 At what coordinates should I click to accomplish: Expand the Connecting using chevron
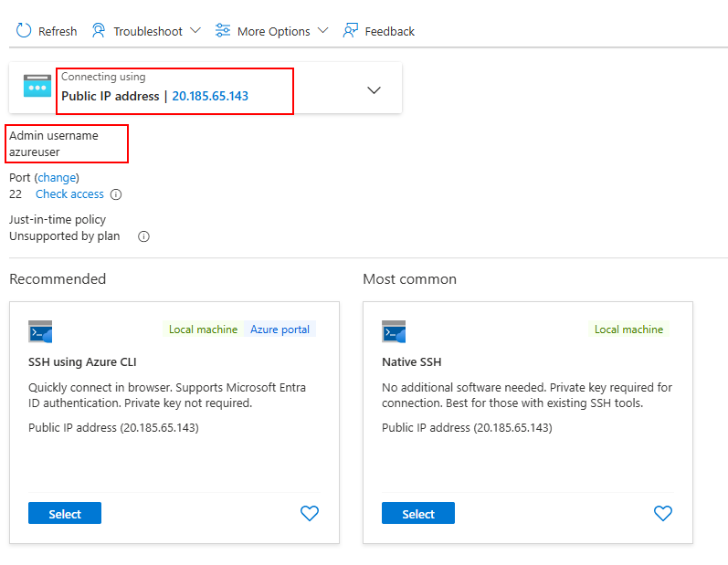[374, 90]
